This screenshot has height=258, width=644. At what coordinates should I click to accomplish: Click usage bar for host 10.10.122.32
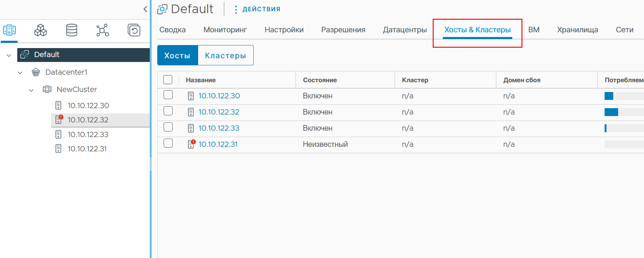click(624, 112)
